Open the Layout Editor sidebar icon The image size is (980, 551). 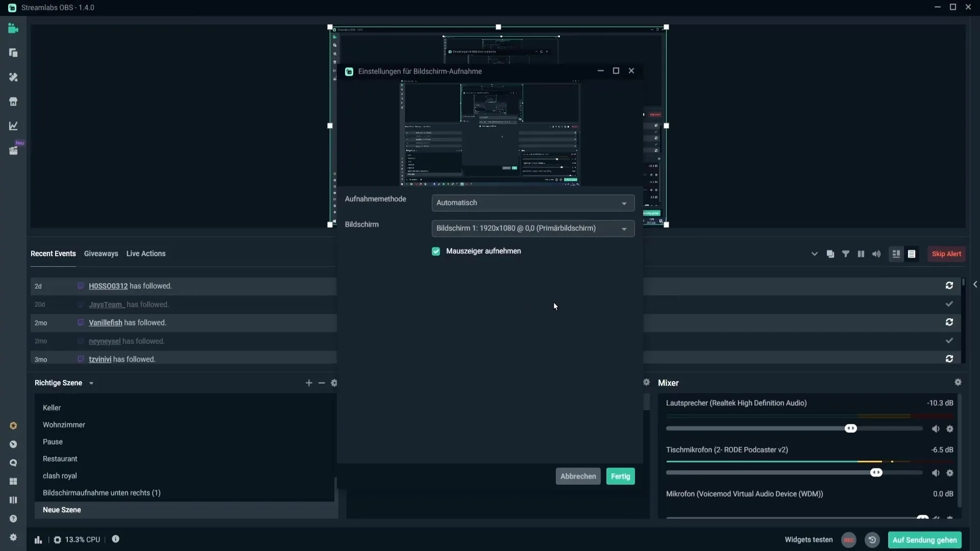click(13, 481)
